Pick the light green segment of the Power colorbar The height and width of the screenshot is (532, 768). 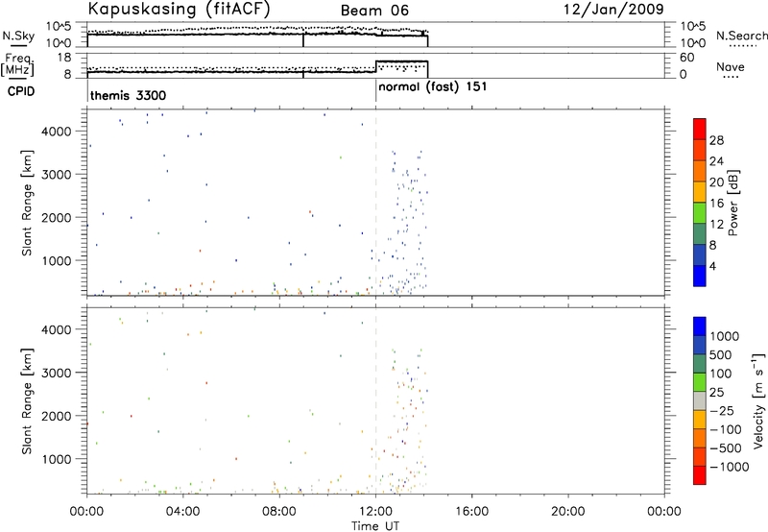(700, 213)
